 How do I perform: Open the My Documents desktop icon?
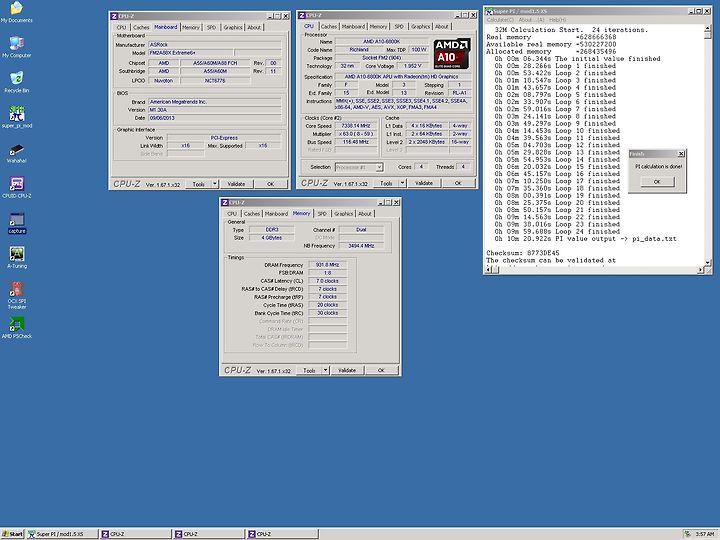coord(17,11)
